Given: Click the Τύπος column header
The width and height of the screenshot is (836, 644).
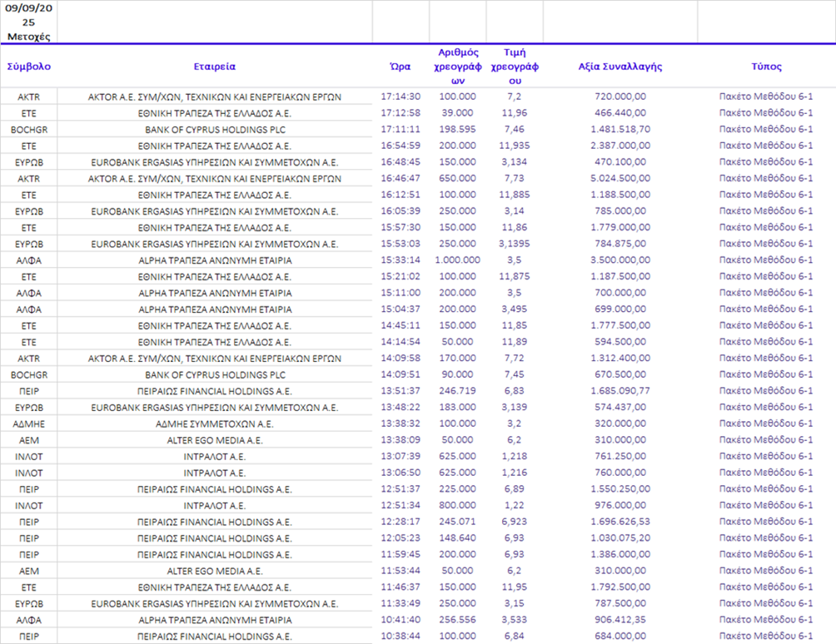Looking at the screenshot, I should point(766,67).
